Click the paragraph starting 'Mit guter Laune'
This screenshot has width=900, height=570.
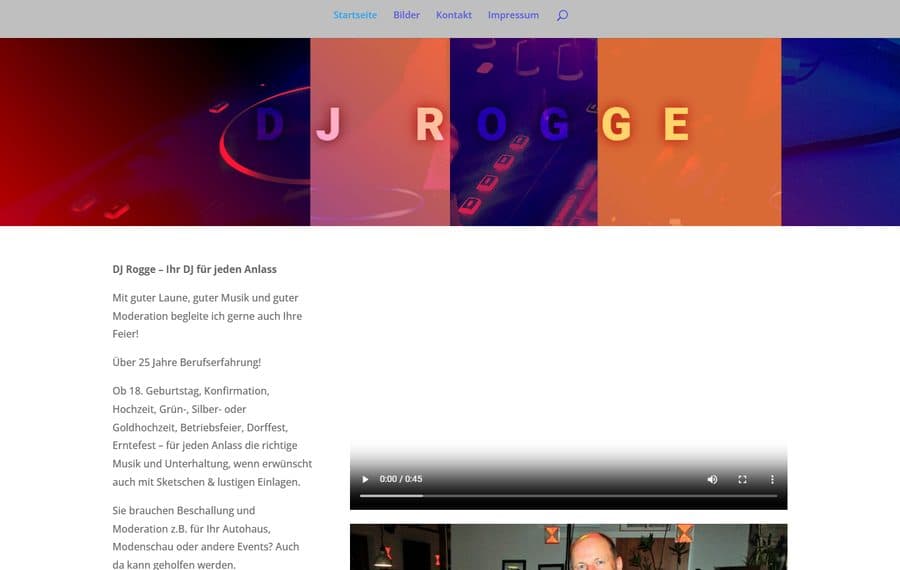208,316
